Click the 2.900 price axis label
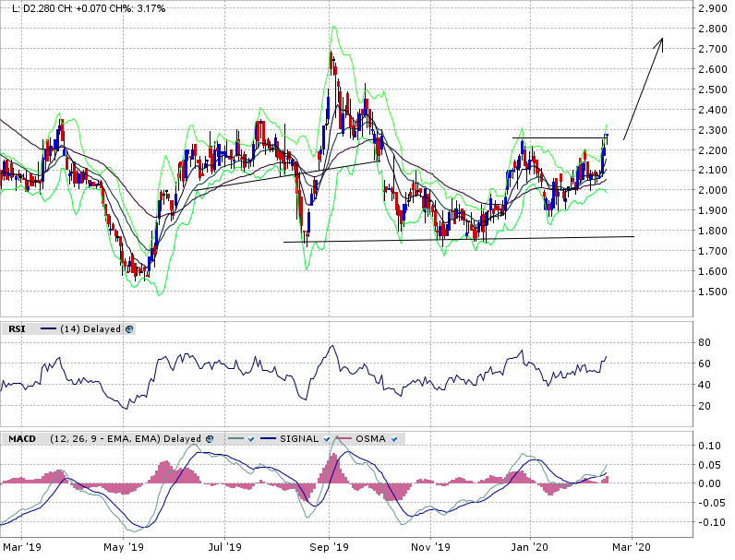Viewport: 735px width, 560px height. coord(714,8)
